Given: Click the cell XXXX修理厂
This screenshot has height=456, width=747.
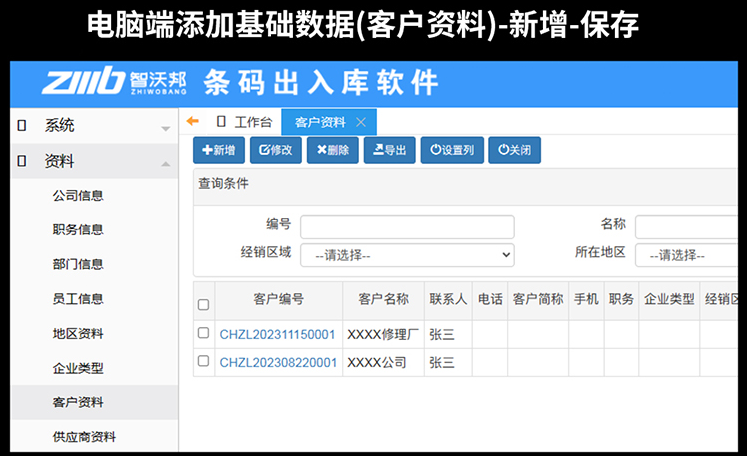Looking at the screenshot, I should click(x=383, y=334).
